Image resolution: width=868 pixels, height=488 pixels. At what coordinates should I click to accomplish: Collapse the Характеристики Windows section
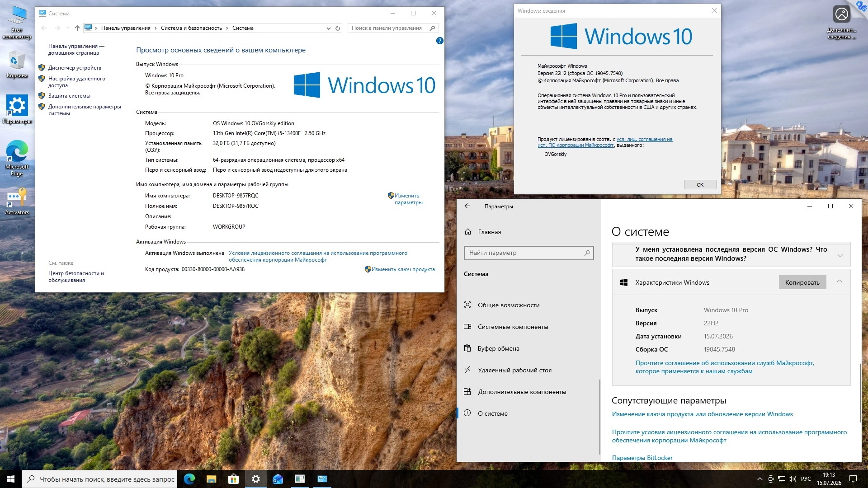[840, 282]
